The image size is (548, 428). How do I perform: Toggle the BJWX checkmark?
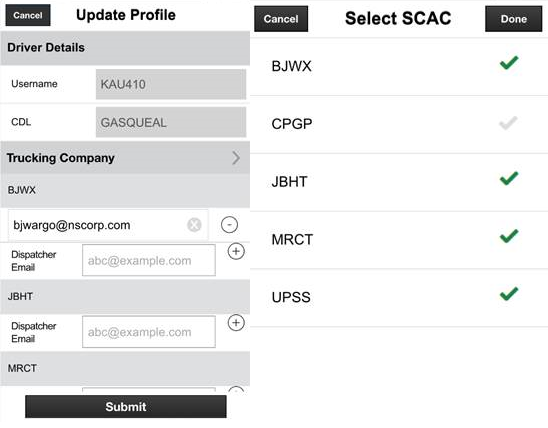coord(509,63)
